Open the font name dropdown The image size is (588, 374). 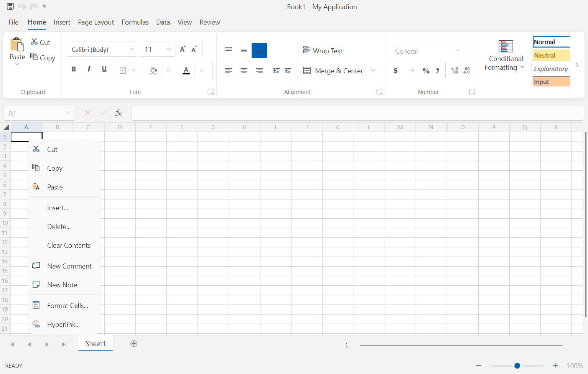coord(132,49)
